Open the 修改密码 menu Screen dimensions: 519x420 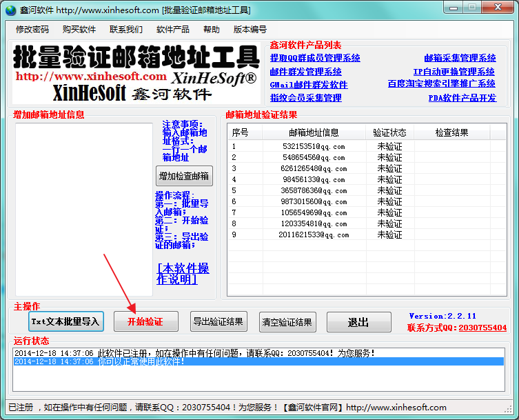coord(32,30)
